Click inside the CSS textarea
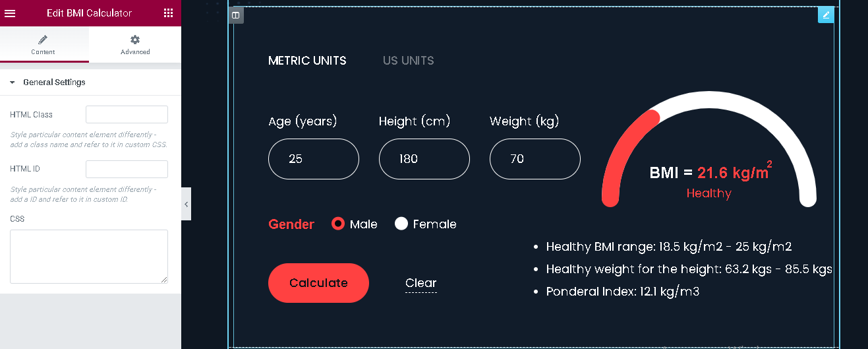This screenshot has height=349, width=868. point(89,257)
